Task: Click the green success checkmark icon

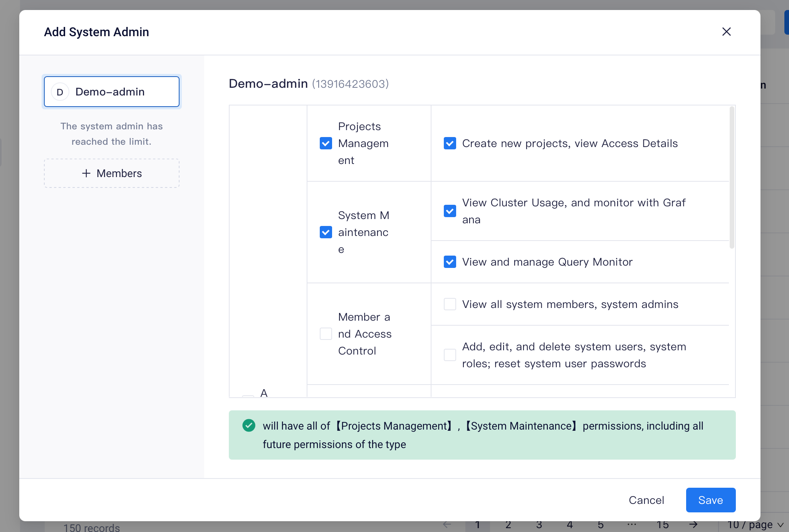Action: point(248,425)
